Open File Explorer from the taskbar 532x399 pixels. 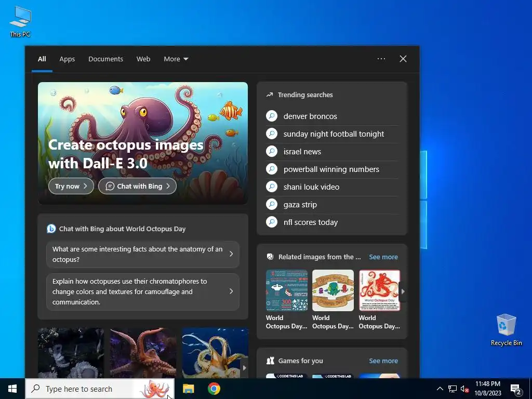[x=188, y=389]
